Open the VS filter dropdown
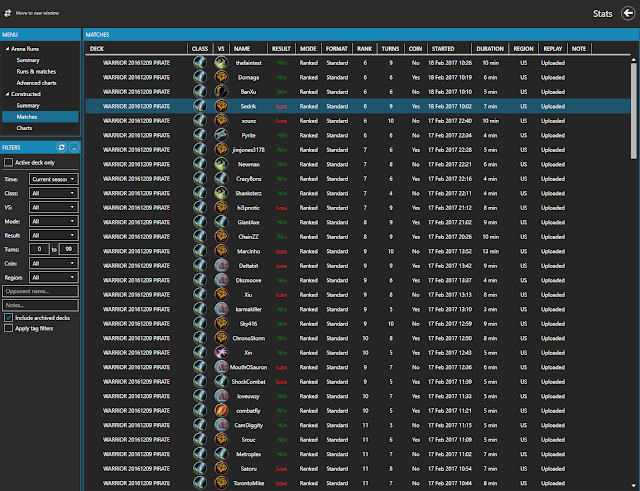This screenshot has height=491, width=640. [x=53, y=207]
